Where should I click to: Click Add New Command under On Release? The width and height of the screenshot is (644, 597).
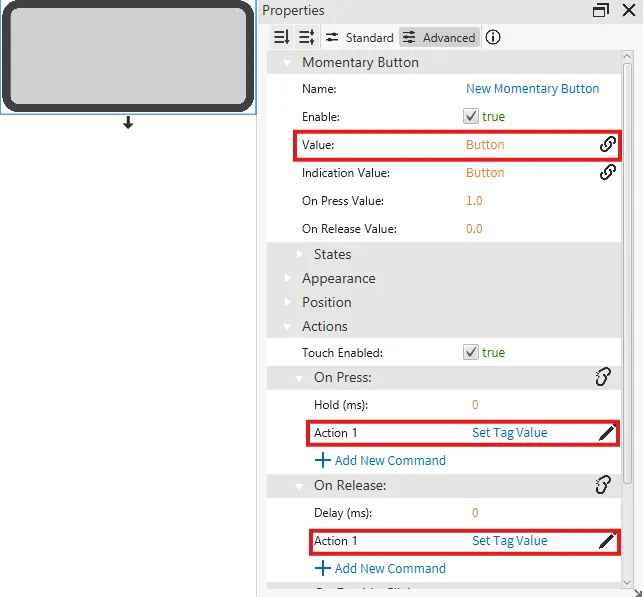tap(381, 569)
